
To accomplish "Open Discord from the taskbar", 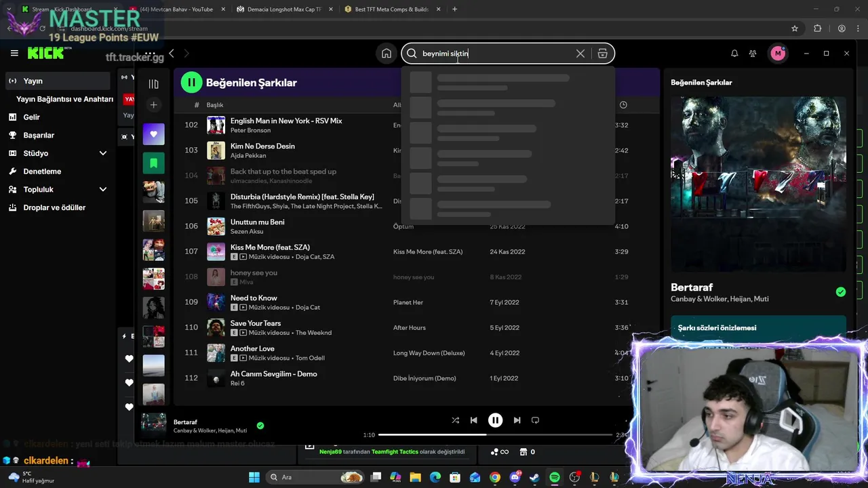I will tap(515, 477).
